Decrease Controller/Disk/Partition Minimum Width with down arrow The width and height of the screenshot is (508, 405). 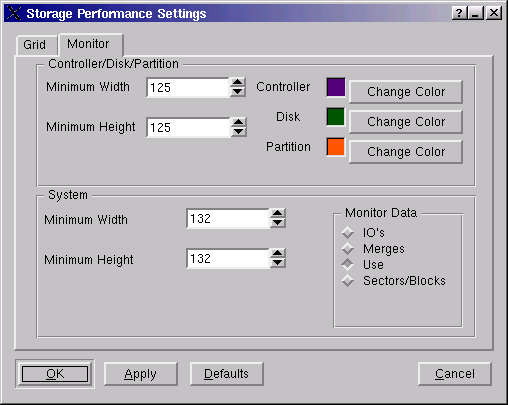(238, 92)
